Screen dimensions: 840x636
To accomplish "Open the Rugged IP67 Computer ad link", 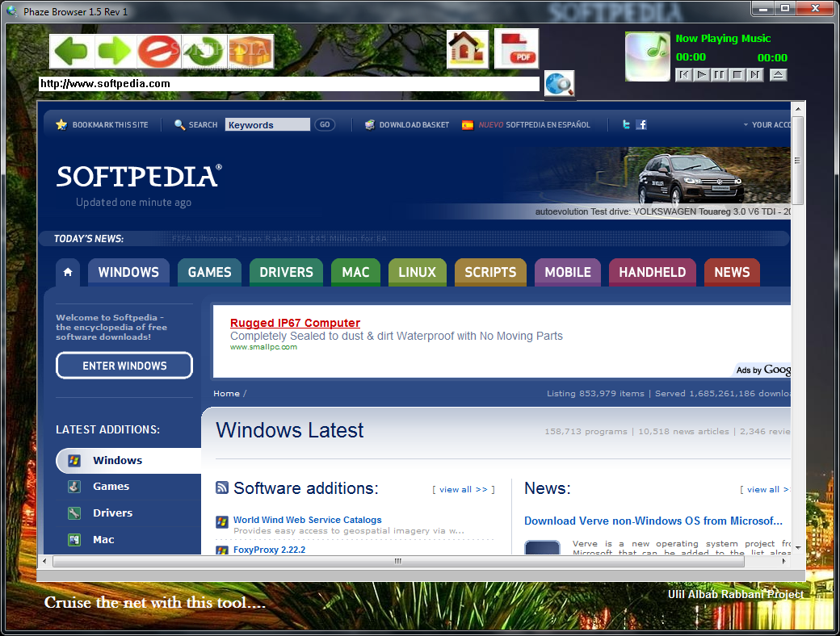I will [295, 323].
